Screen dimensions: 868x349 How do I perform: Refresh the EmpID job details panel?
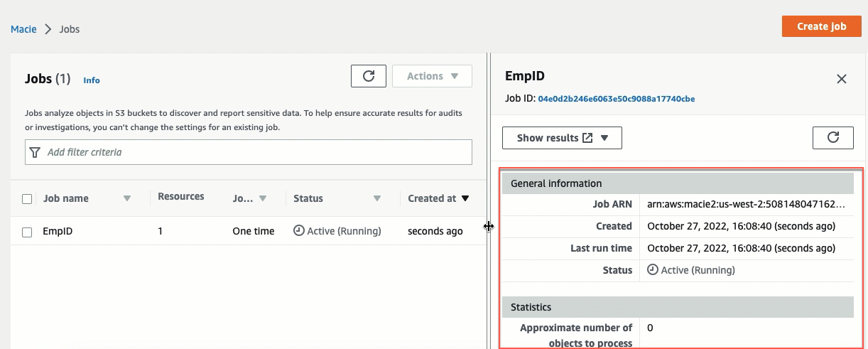point(833,138)
